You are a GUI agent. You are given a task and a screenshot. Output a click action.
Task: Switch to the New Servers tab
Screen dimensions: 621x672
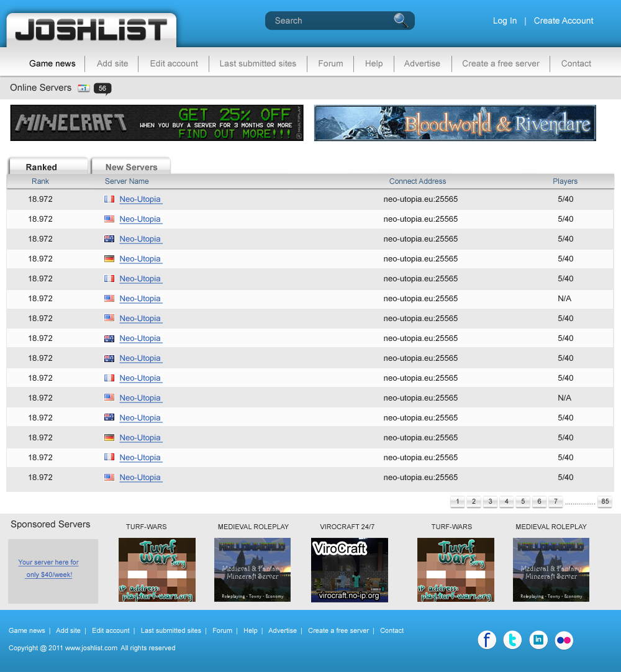pyautogui.click(x=131, y=166)
